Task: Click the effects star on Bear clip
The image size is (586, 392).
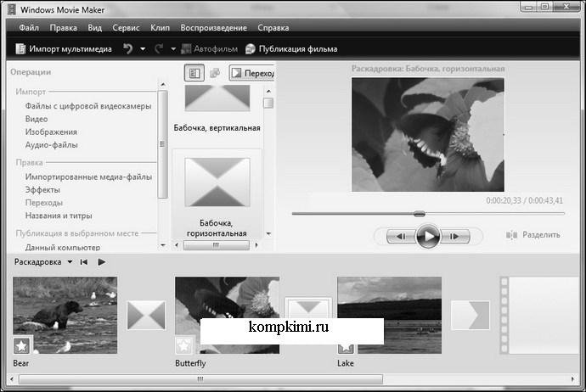Action: (x=21, y=346)
